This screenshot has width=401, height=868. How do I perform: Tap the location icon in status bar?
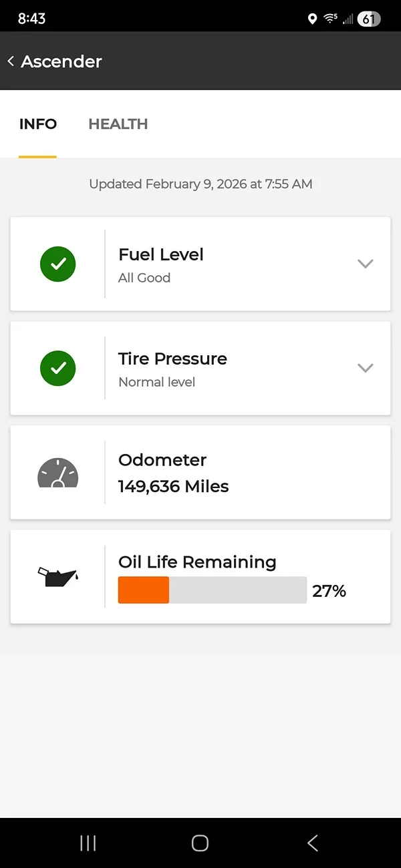coord(312,19)
